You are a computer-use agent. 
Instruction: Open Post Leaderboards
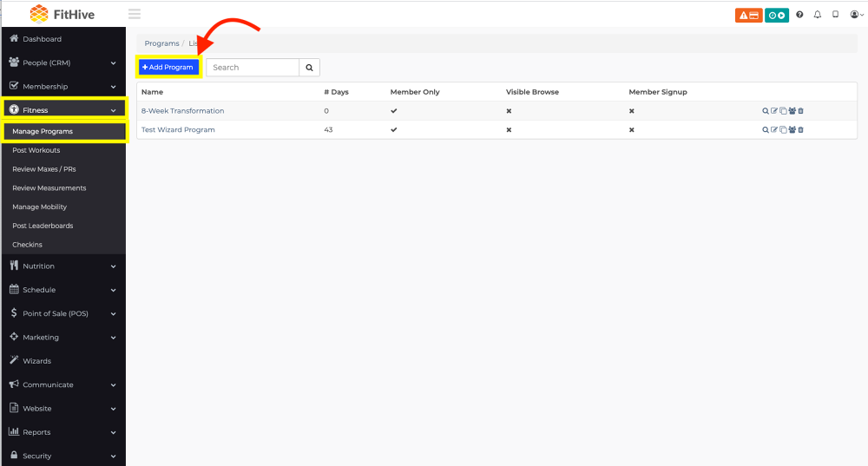(x=63, y=226)
